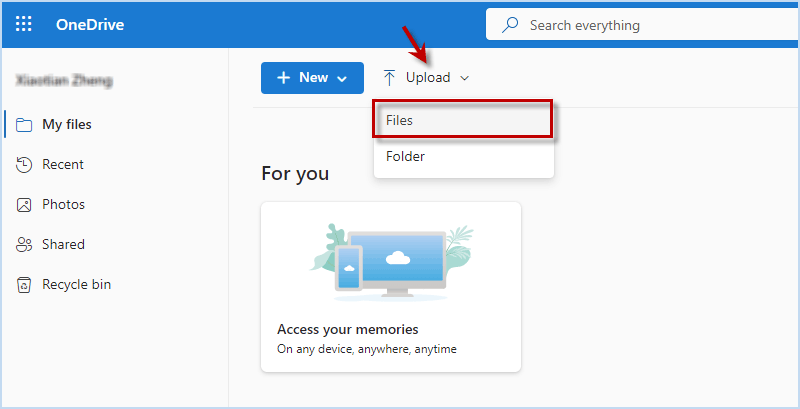The width and height of the screenshot is (800, 409).
Task: Click the My files folder icon
Action: click(x=24, y=125)
